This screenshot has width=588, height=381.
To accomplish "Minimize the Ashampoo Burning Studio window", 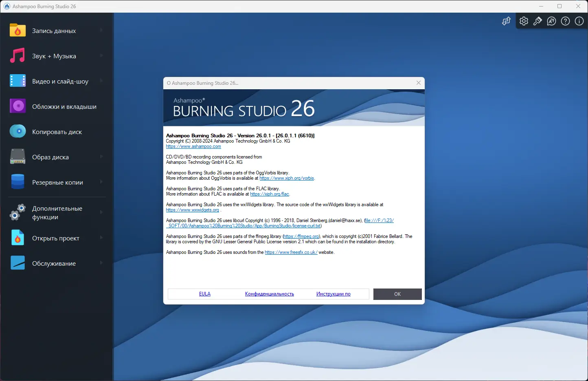I will point(541,6).
